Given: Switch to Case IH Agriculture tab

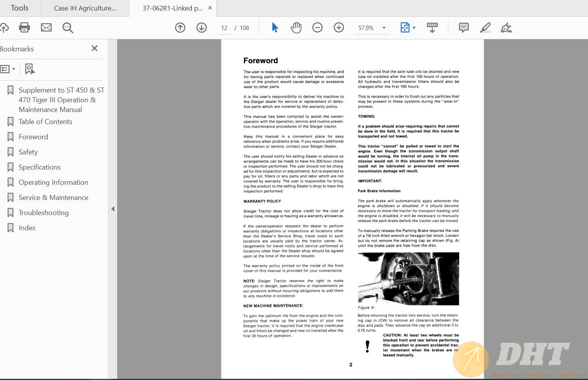Looking at the screenshot, I should click(85, 8).
